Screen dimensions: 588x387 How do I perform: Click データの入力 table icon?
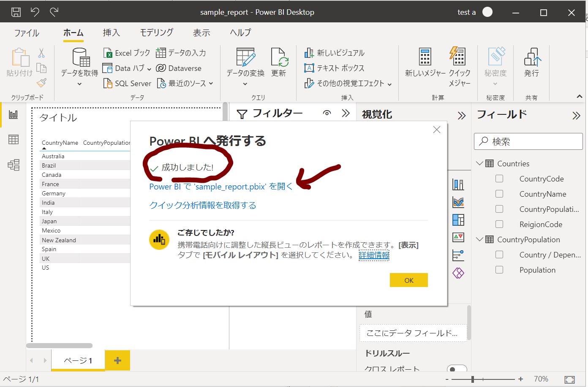[x=161, y=53]
